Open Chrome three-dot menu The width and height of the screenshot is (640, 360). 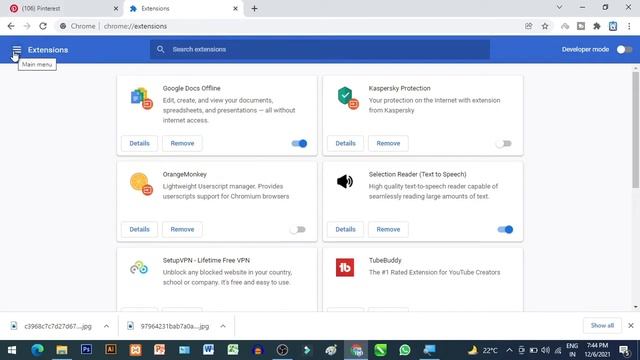pos(629,26)
